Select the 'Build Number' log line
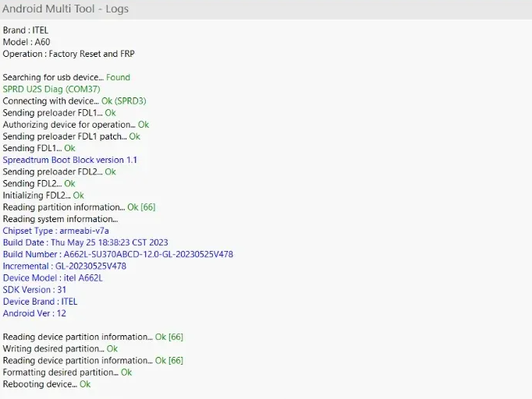This screenshot has height=399, width=532. click(x=118, y=255)
